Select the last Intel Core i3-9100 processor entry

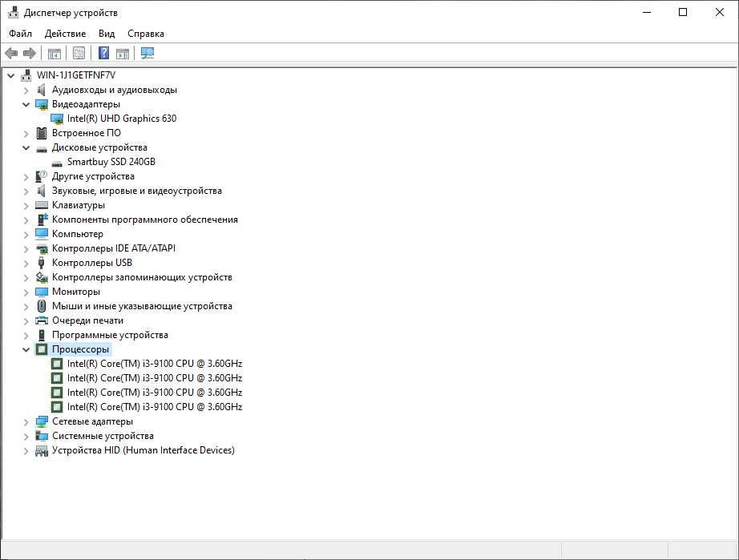(155, 407)
